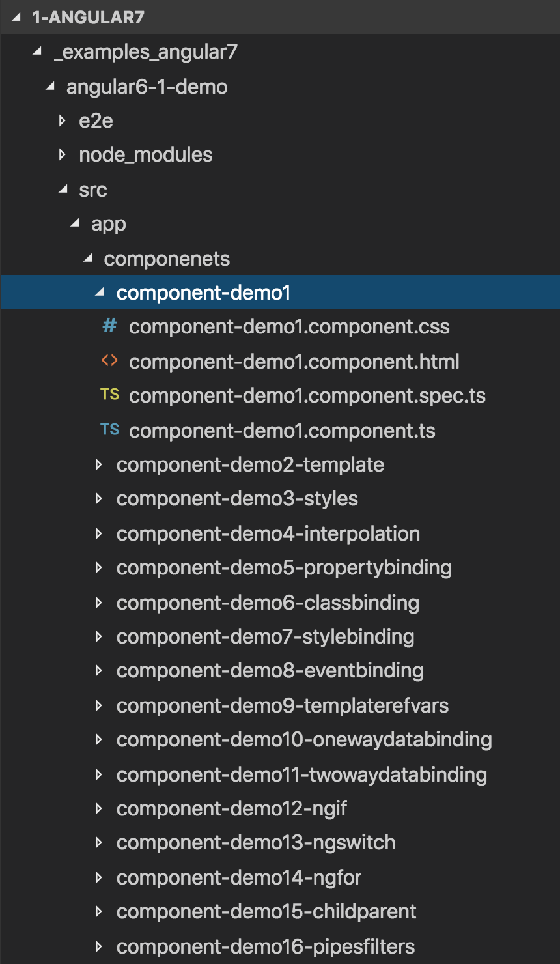Click the CSS hash icon of component-demo1.component.css
560x964 pixels.
[x=110, y=325]
